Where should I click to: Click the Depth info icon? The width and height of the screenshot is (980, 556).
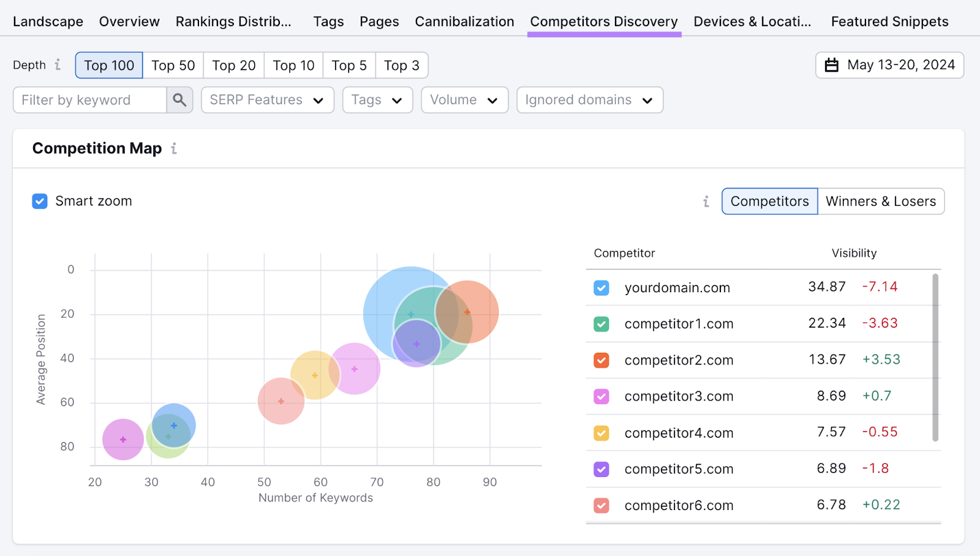(57, 65)
